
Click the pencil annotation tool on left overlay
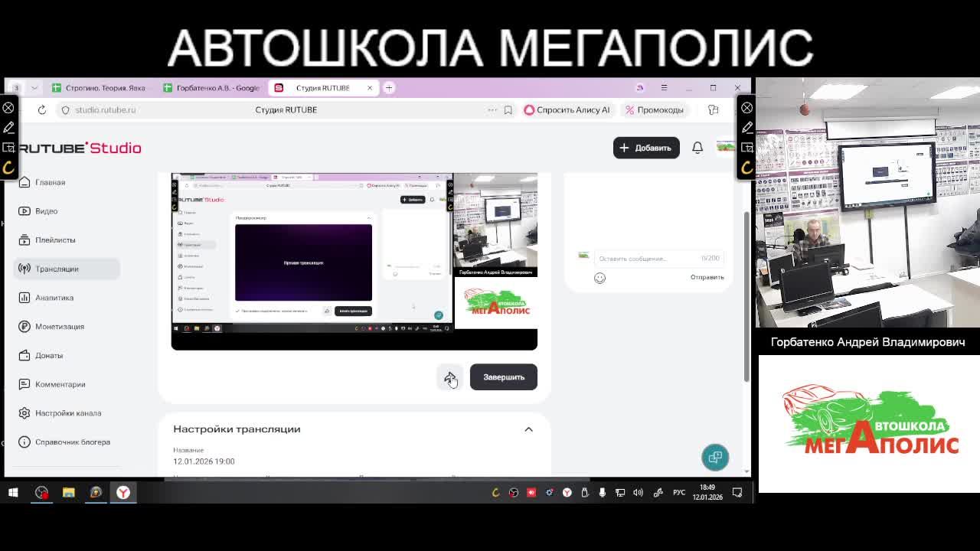8,127
